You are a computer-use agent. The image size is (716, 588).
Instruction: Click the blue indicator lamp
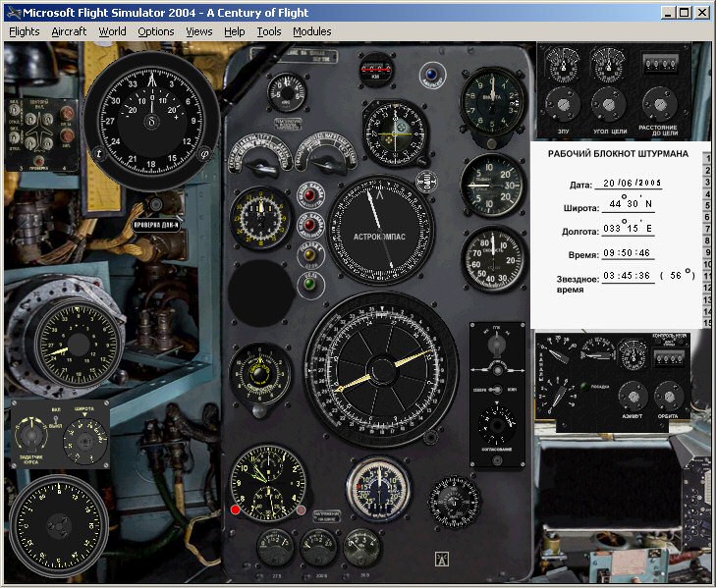click(432, 75)
